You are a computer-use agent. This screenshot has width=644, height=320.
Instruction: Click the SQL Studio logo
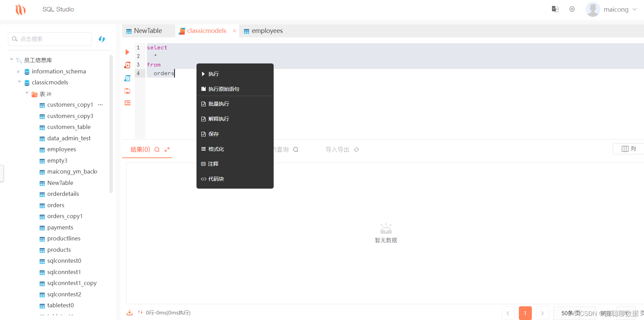click(21, 10)
